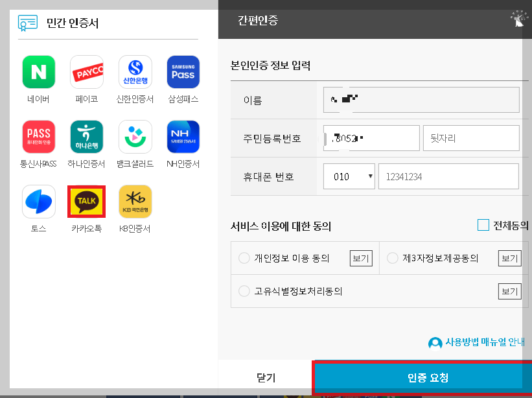Select the Naver certificate icon
The height and width of the screenshot is (398, 532).
click(x=39, y=72)
